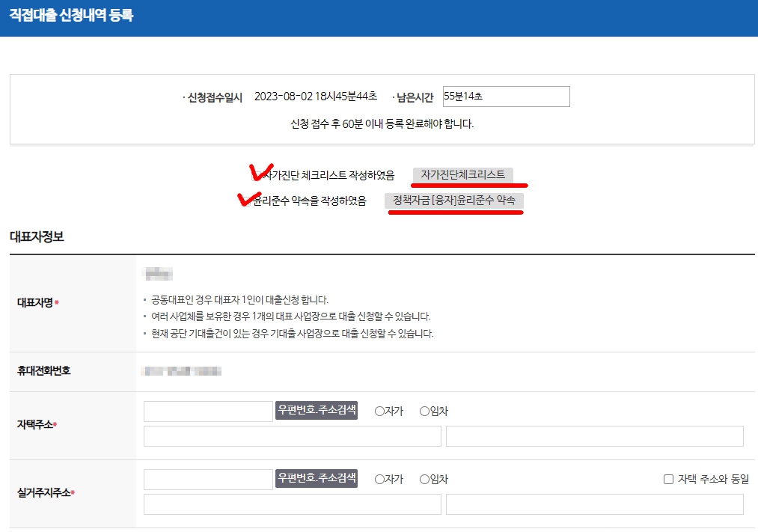
Task: Click the 실거주지주소 postal code field
Action: tap(208, 480)
